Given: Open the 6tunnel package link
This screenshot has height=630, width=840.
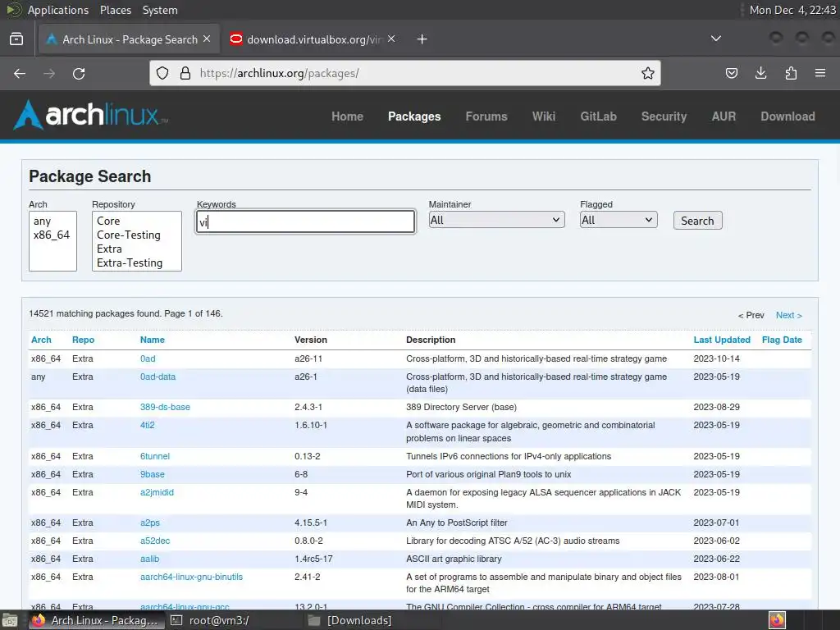Looking at the screenshot, I should (155, 456).
